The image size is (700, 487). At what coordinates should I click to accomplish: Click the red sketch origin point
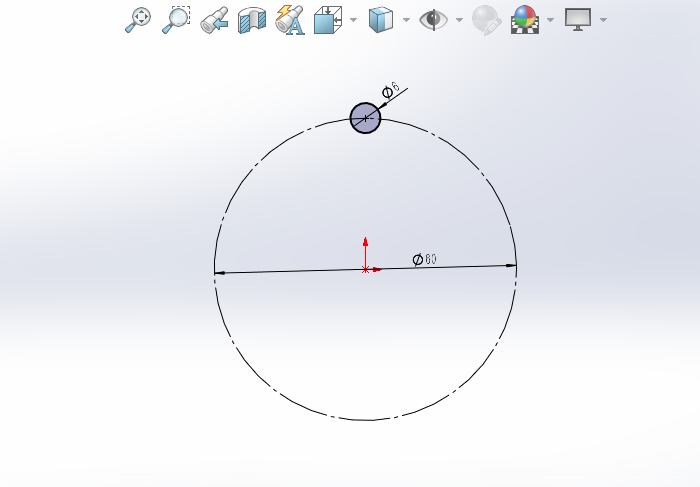pyautogui.click(x=365, y=270)
